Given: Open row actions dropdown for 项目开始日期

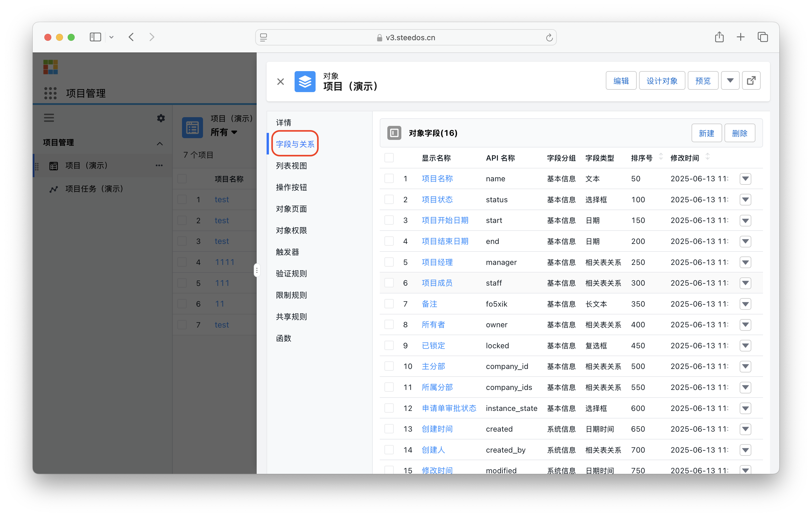Looking at the screenshot, I should [745, 220].
